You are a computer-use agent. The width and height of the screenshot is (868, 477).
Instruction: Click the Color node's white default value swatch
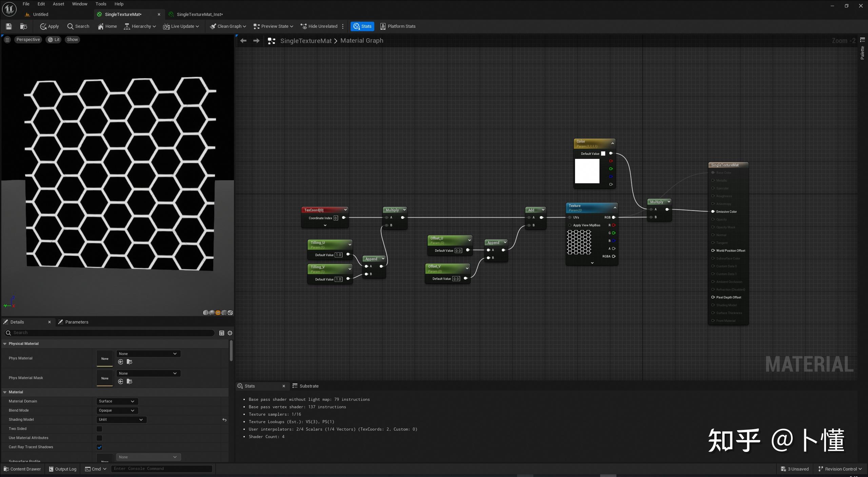tap(603, 153)
